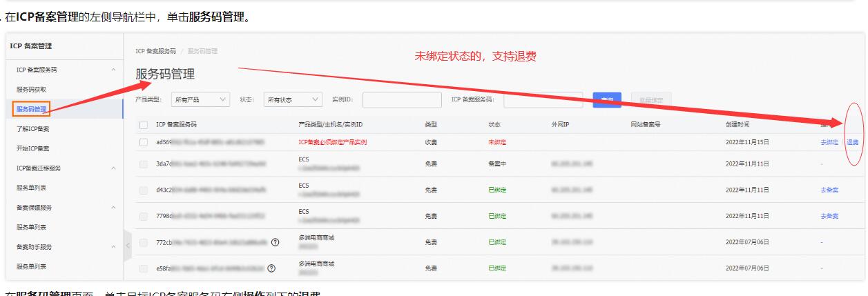Screen dimensions: 868x296
Task: Click the question mark icon next to e58fa
Action: coord(271,268)
